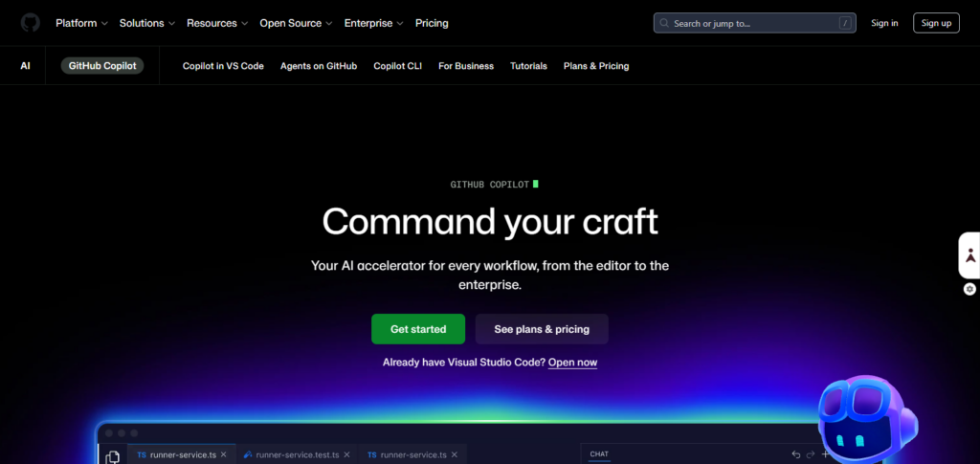Go to the Pricing page
This screenshot has width=980, height=464.
(432, 23)
